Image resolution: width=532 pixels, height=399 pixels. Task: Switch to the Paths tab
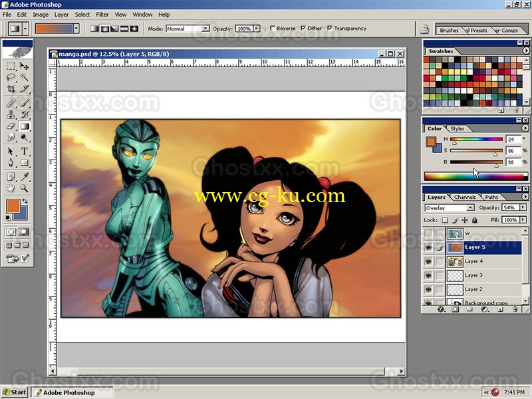pyautogui.click(x=491, y=197)
